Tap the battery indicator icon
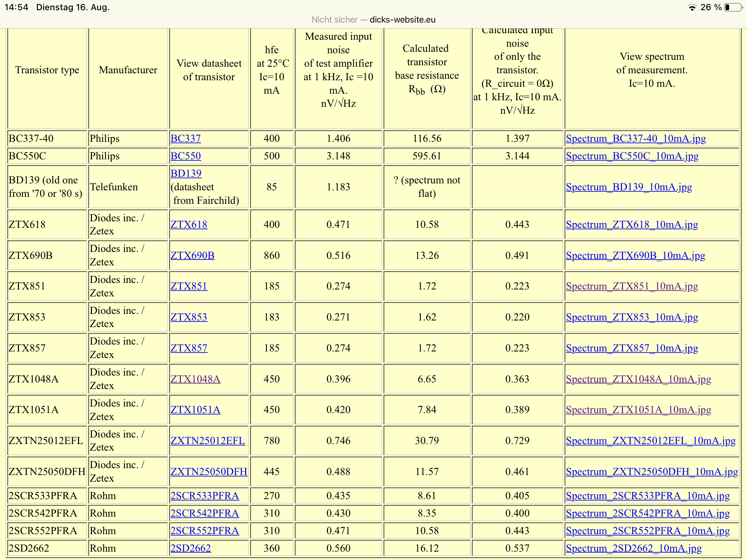Screen dimensions: 747x560 (x=733, y=7)
